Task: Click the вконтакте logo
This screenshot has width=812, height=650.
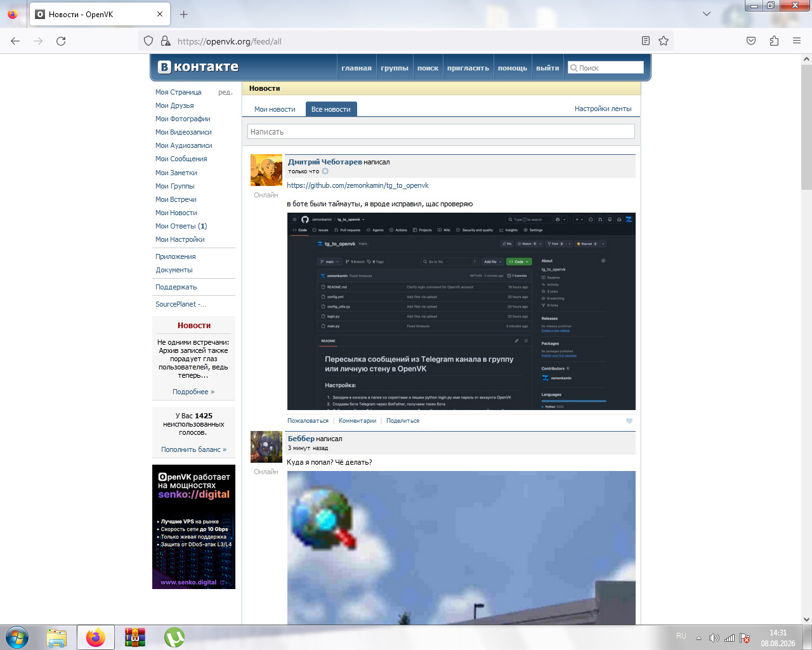Action: pos(199,67)
